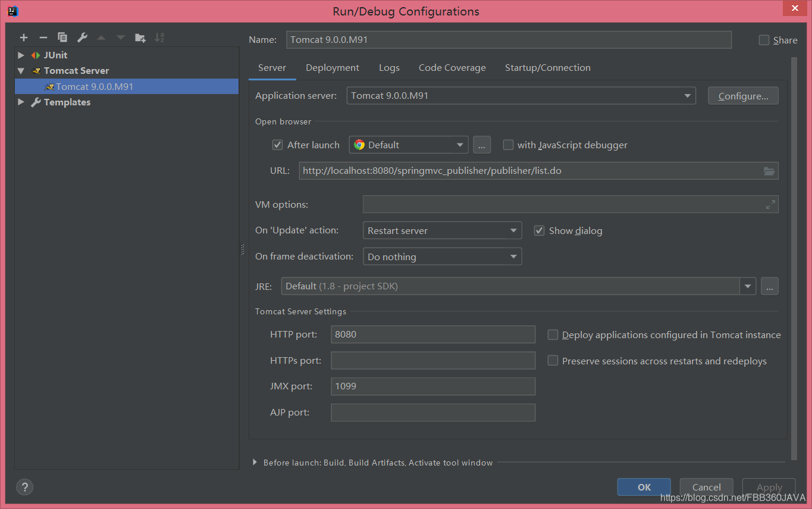The width and height of the screenshot is (812, 509).
Task: Select Tomcat 9.0.0.M91 in configuration tree
Action: pyautogui.click(x=127, y=86)
